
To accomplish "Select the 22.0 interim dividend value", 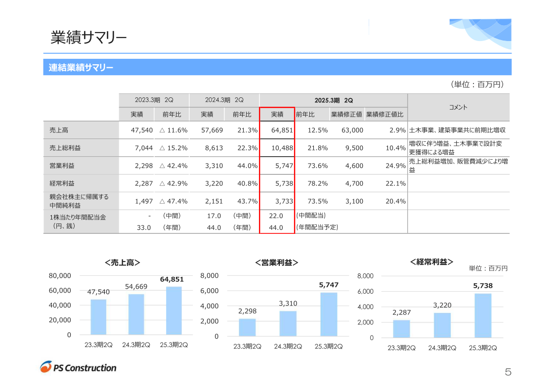I will [276, 216].
